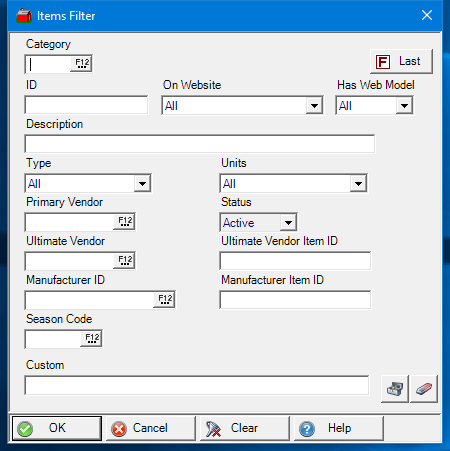Screen dimensions: 450x451
Task: Open Help for Items Filter
Action: 339,428
